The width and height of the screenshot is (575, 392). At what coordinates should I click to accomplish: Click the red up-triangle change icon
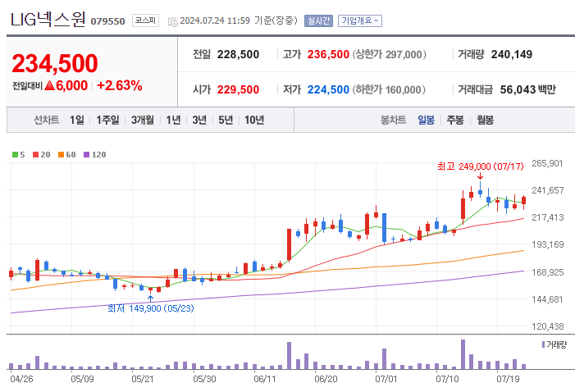[49, 86]
